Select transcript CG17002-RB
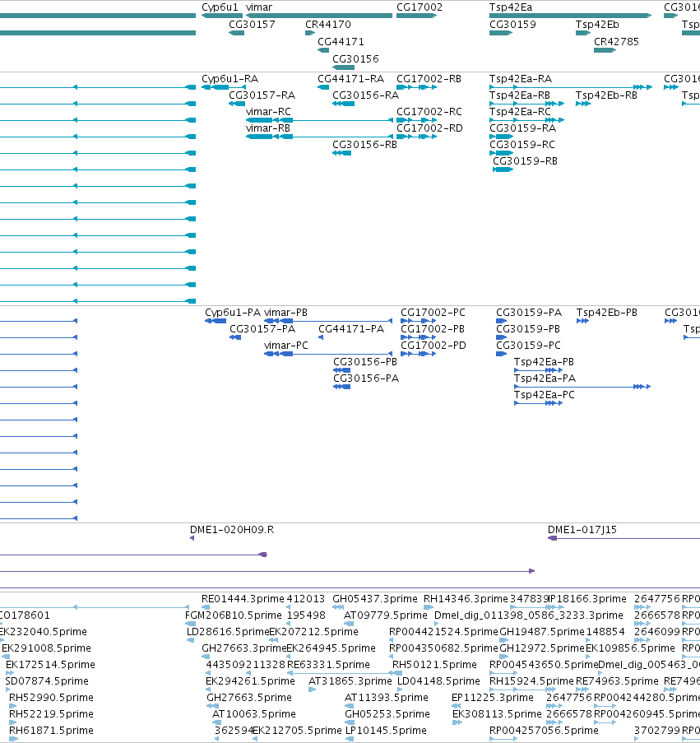Image resolution: width=700 pixels, height=743 pixels. (x=429, y=79)
